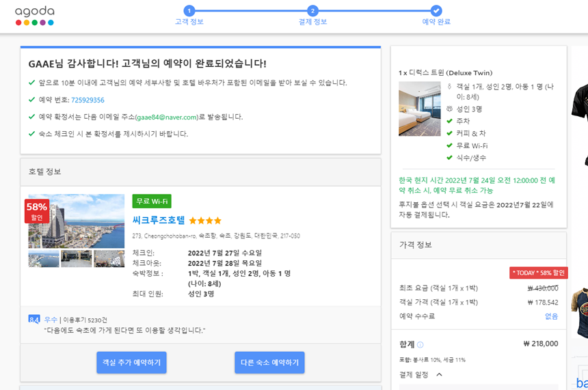
Task: Click the checkmark beside 식수/생수
Action: click(x=449, y=158)
